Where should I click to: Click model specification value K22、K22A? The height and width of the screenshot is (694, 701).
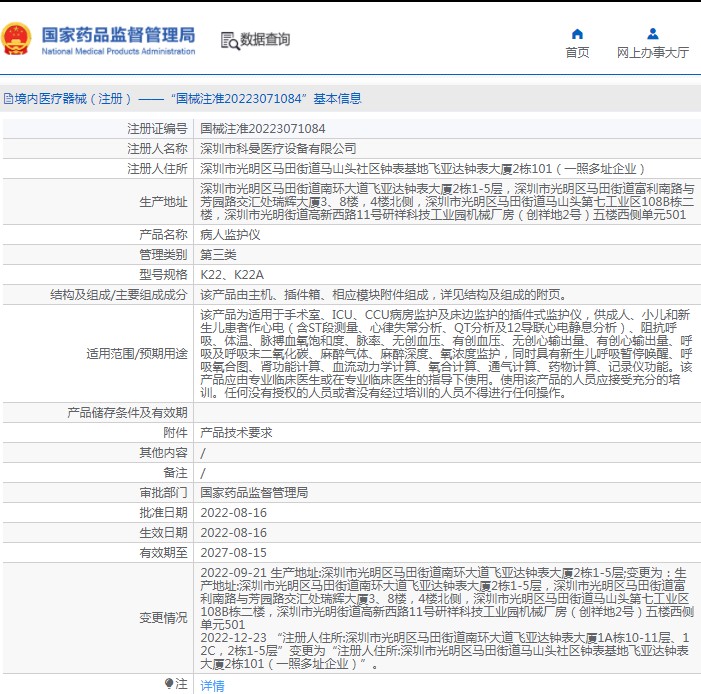point(231,274)
